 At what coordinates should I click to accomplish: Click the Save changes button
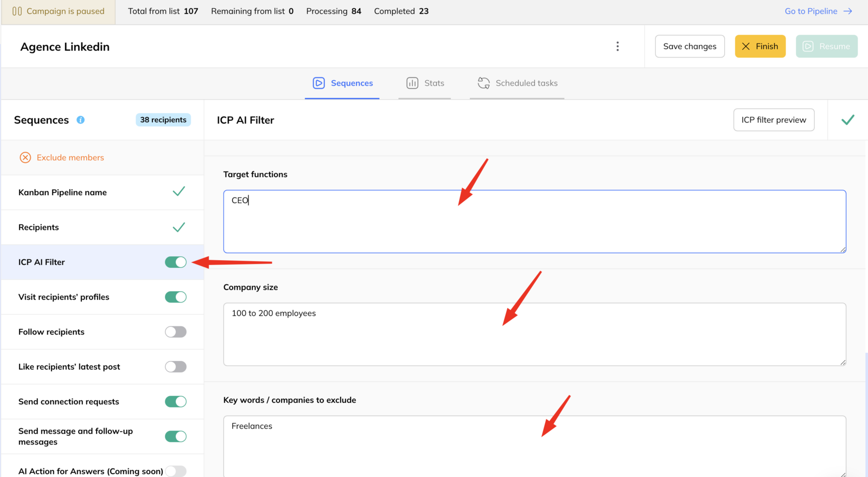690,46
